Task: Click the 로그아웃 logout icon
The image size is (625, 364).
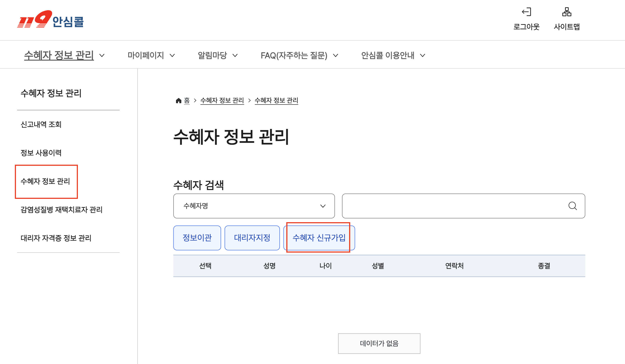Action: tap(526, 12)
